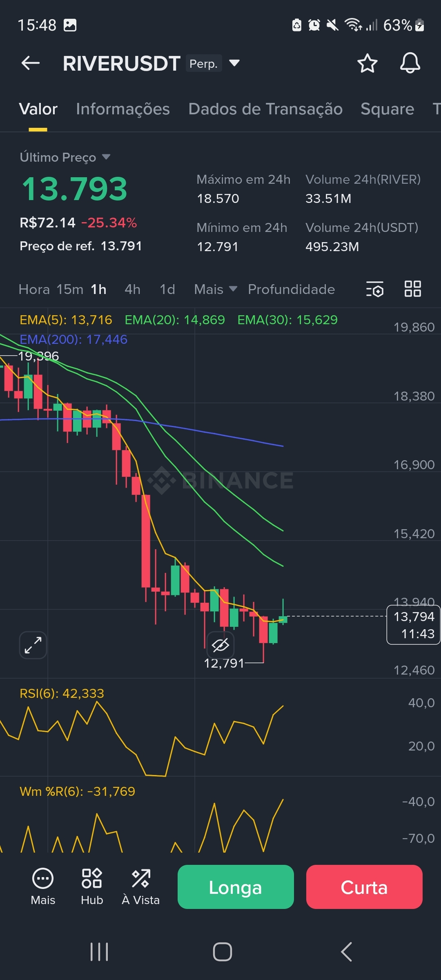Tap the Android back navigation button
The height and width of the screenshot is (980, 441).
(346, 952)
